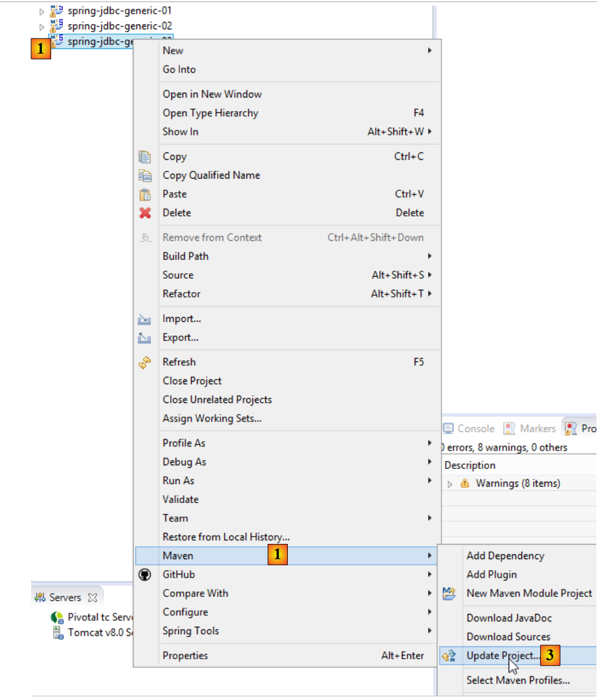Viewport: 597px width, 700px height.
Task: Click the GitHub octocat icon
Action: click(145, 574)
